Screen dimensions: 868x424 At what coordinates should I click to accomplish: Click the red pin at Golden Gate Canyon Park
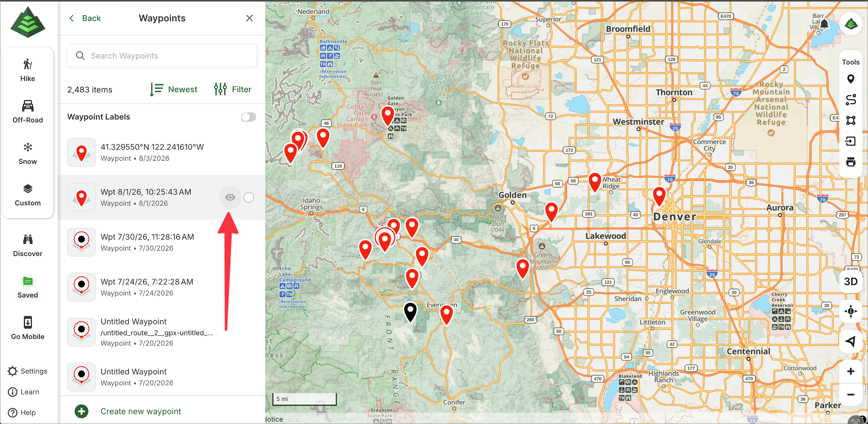pos(388,116)
